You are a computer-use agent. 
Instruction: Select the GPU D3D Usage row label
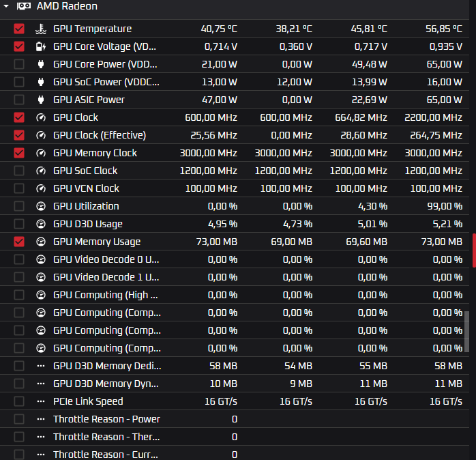tap(88, 224)
